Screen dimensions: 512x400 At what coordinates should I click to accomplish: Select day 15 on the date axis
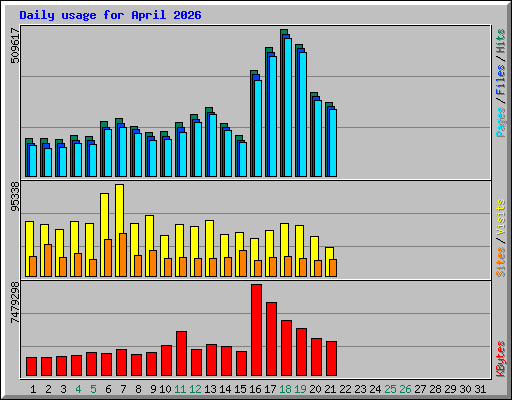240,389
